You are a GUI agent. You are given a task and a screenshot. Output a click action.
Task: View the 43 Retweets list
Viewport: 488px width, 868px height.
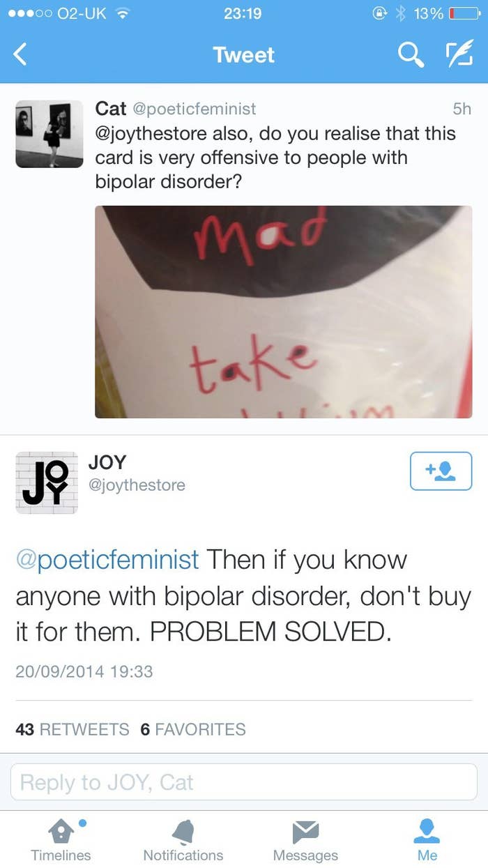tap(73, 729)
